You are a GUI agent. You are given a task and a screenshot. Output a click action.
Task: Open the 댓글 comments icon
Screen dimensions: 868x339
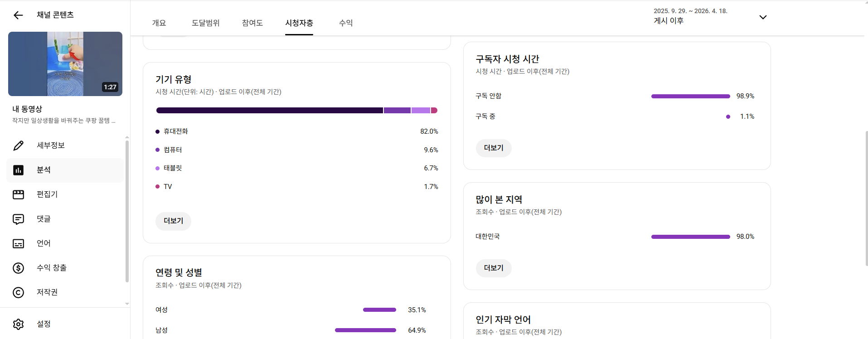coord(18,219)
